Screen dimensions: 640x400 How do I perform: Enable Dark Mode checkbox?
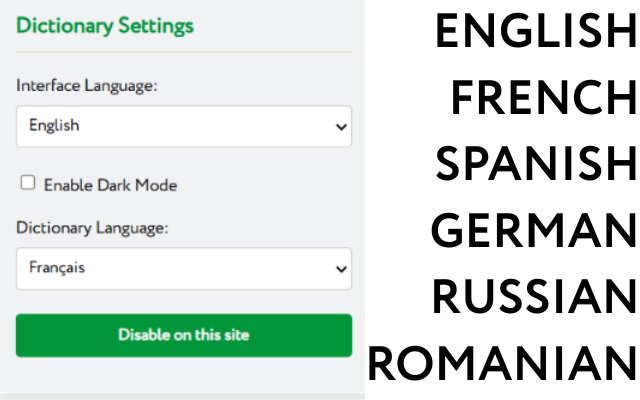click(x=28, y=182)
